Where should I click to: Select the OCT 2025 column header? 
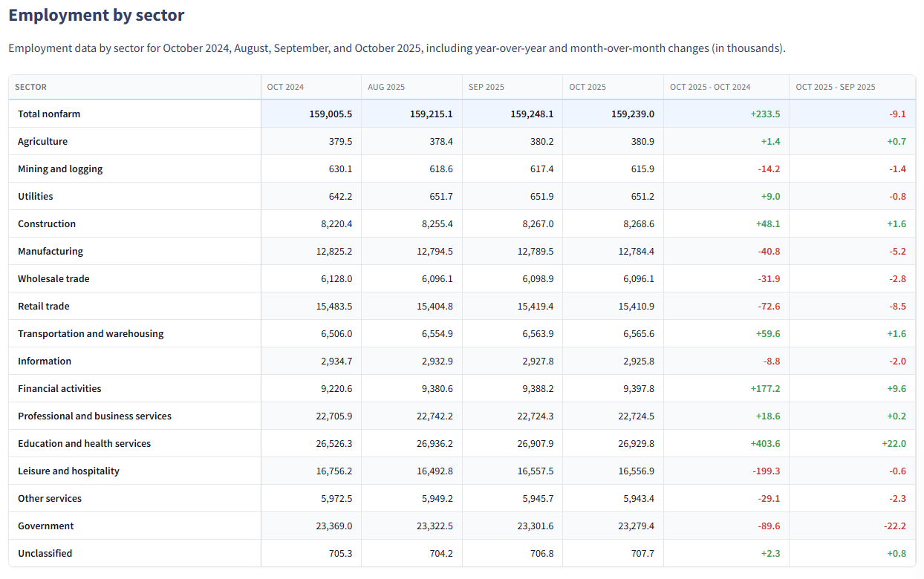(x=588, y=87)
